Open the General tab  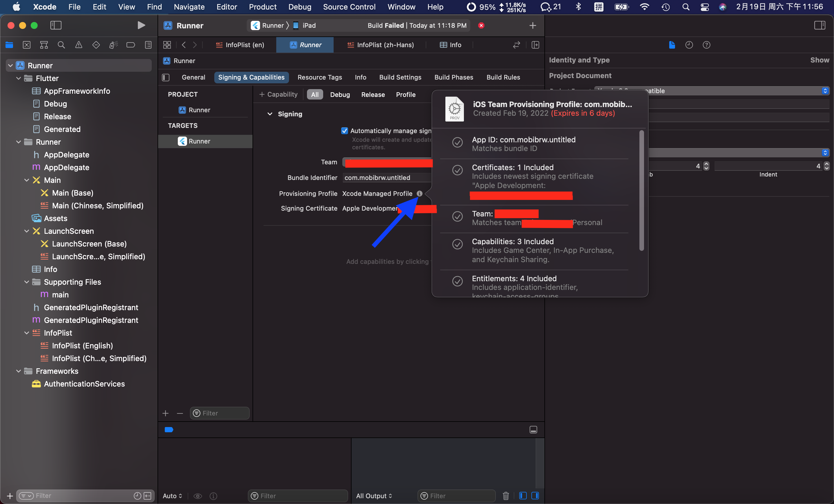pyautogui.click(x=193, y=78)
